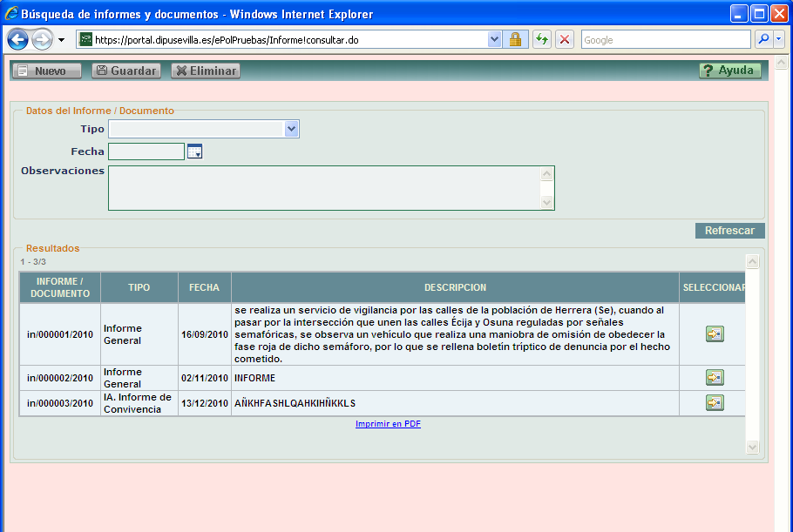793x532 pixels.
Task: Click select icon for report in/000001/2010
Action: pyautogui.click(x=715, y=334)
